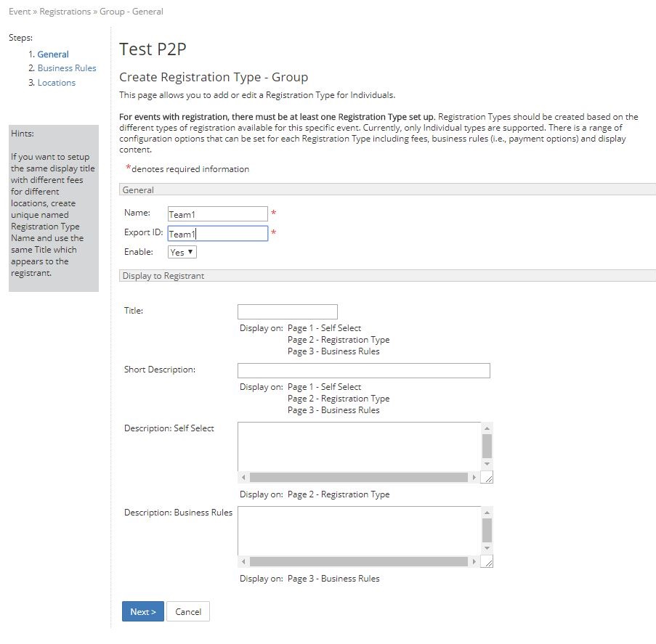The height and width of the screenshot is (644, 656).
Task: Click right arrow of Business Rules horizontal scrollbar
Action: pos(474,561)
